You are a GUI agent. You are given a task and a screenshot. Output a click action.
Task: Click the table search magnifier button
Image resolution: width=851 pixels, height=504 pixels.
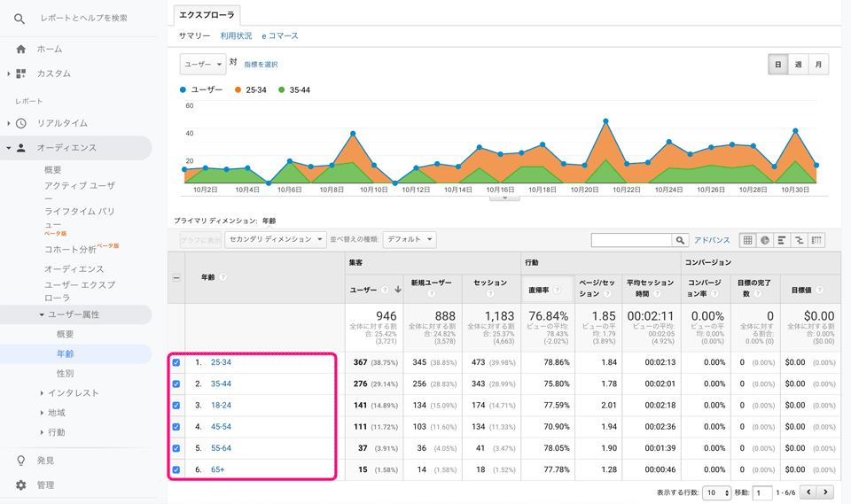680,240
